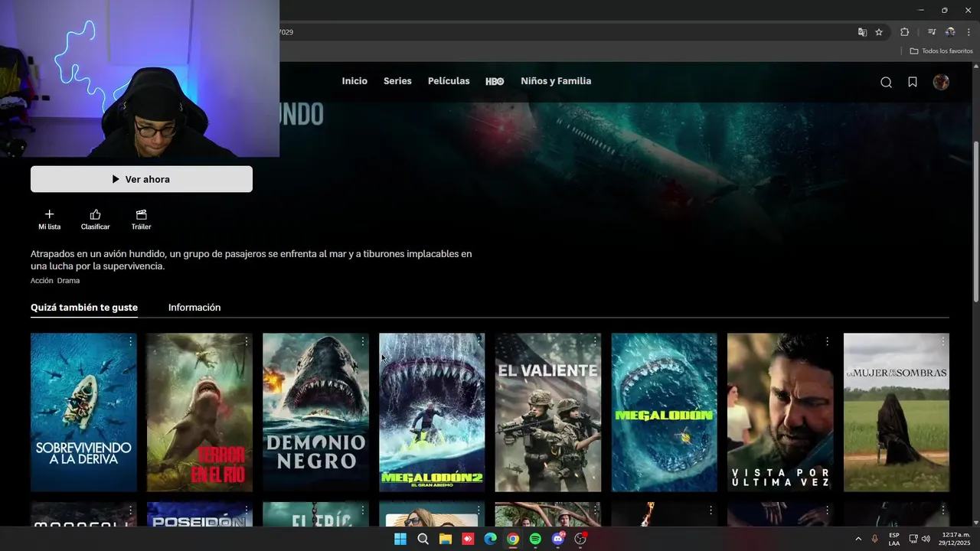980x551 pixels.
Task: Open options for Vista por Última Vez
Action: click(827, 341)
